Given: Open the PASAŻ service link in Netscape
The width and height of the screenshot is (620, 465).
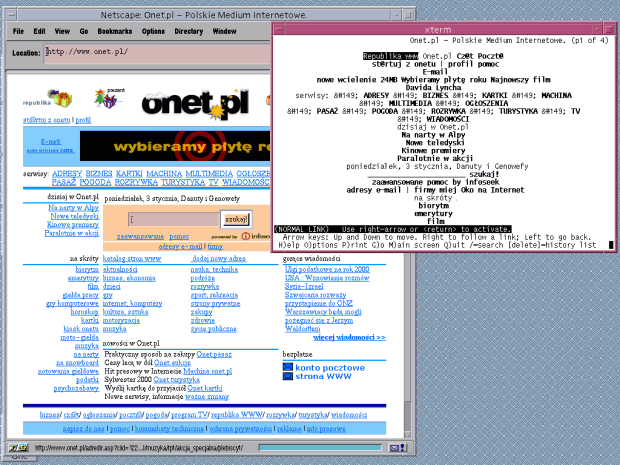Looking at the screenshot, I should tap(64, 182).
